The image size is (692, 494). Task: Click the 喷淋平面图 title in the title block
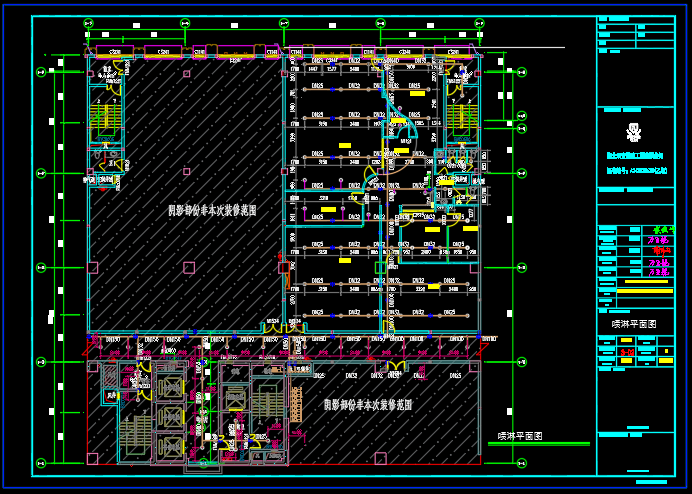point(632,325)
